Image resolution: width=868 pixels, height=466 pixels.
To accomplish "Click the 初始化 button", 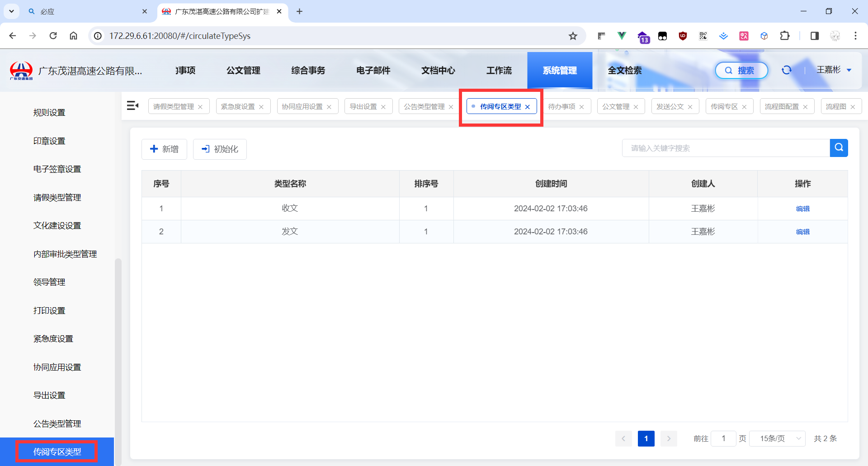I will 220,149.
